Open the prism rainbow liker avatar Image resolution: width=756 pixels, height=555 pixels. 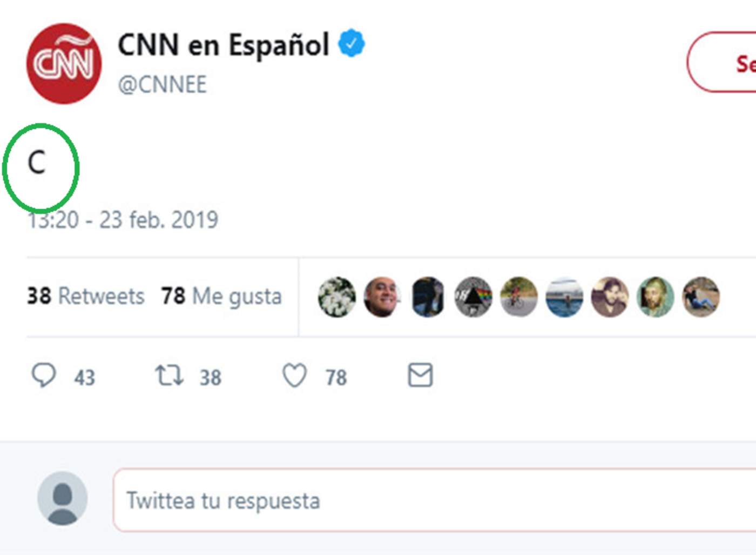(x=473, y=297)
